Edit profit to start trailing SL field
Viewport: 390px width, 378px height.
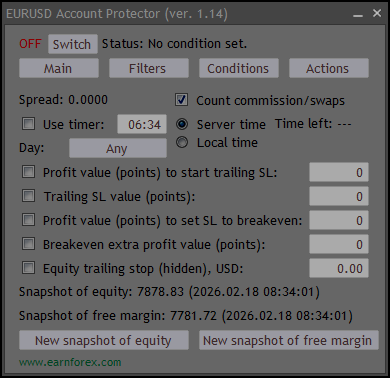coord(339,172)
